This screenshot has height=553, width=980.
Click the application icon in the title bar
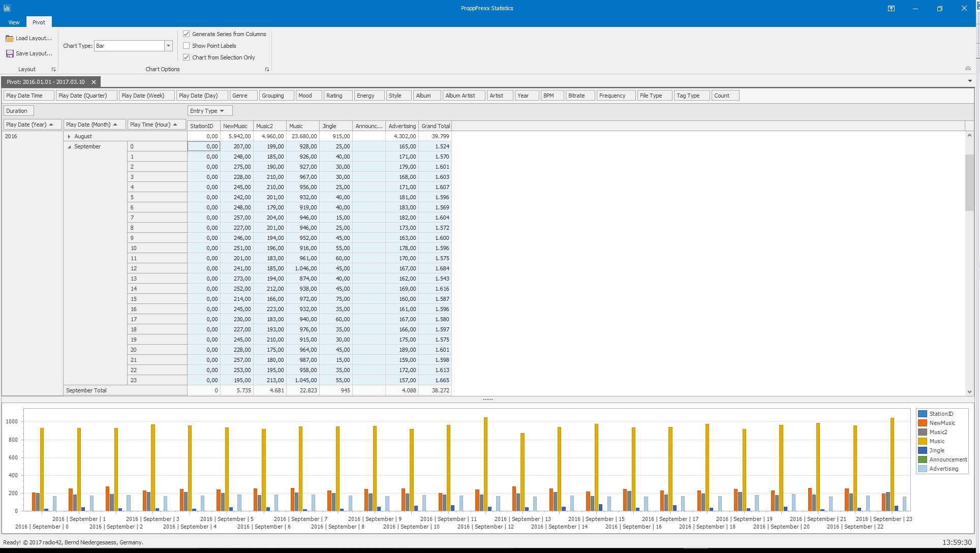(7, 8)
